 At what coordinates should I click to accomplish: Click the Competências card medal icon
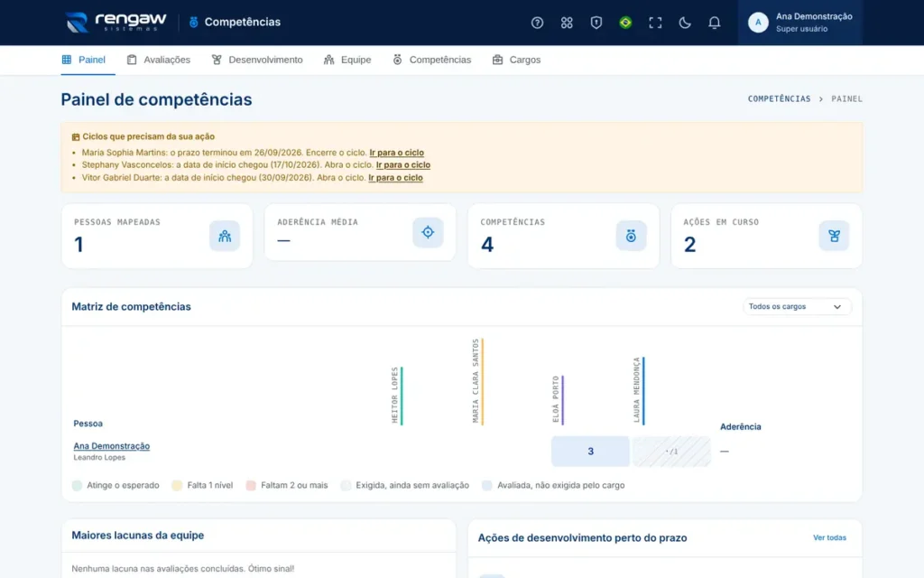click(631, 236)
